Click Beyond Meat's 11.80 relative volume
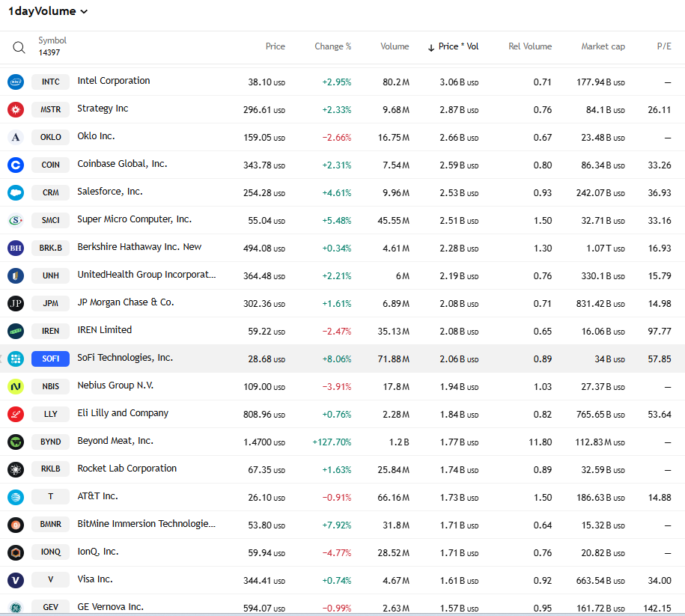This screenshot has width=685, height=616. click(x=541, y=442)
